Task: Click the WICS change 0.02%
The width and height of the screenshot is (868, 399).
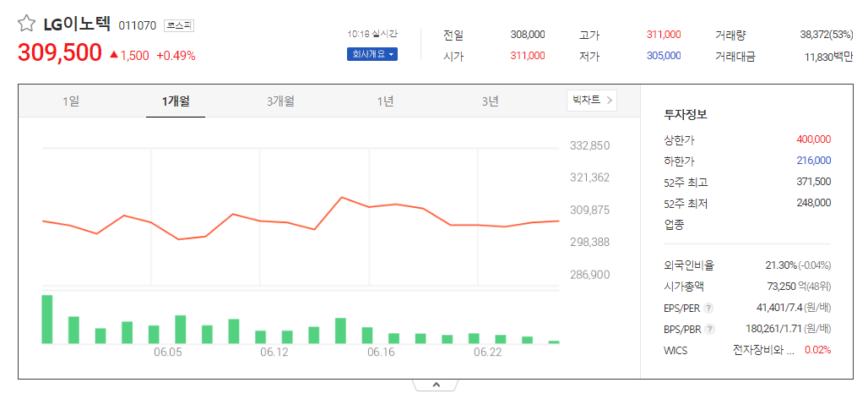Action: [x=817, y=350]
